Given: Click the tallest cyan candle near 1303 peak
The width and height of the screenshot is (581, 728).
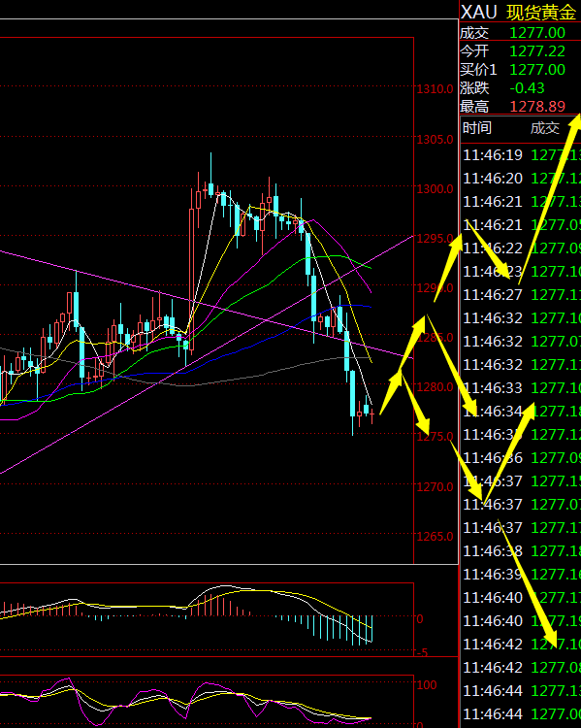Looking at the screenshot, I should tap(210, 176).
